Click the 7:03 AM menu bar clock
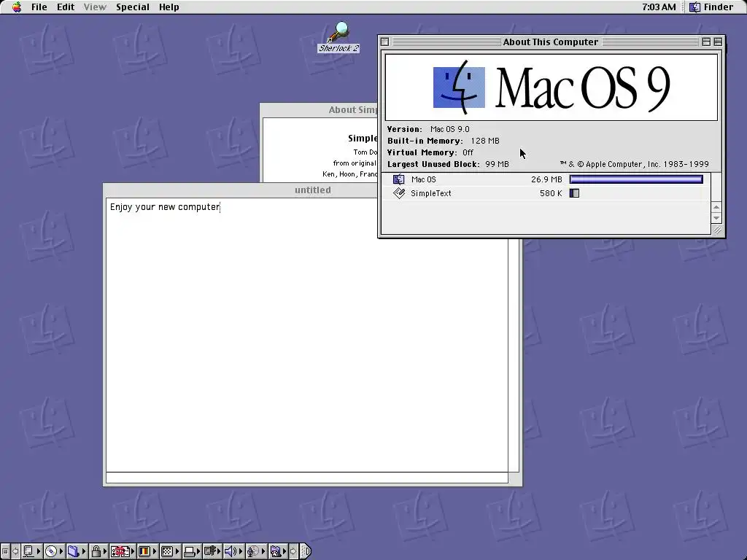 pos(659,7)
